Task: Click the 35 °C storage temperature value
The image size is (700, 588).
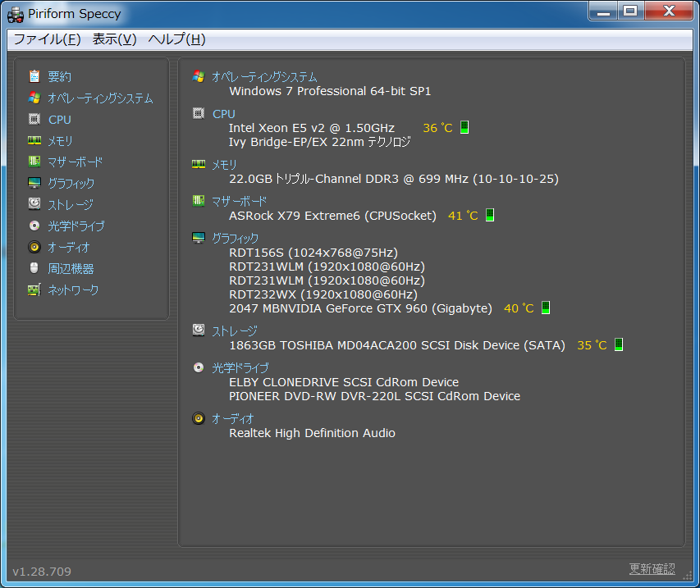Action: (592, 345)
